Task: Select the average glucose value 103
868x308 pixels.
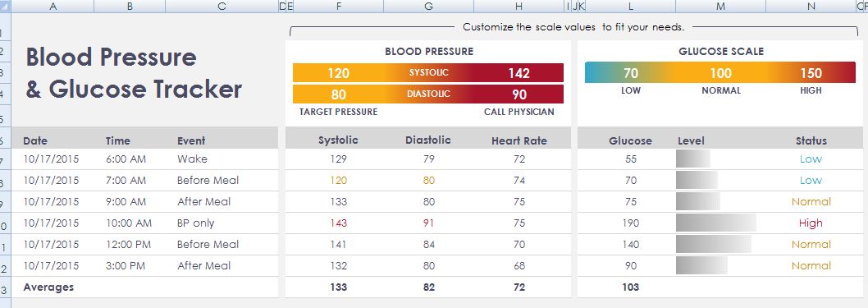Action: (x=631, y=287)
